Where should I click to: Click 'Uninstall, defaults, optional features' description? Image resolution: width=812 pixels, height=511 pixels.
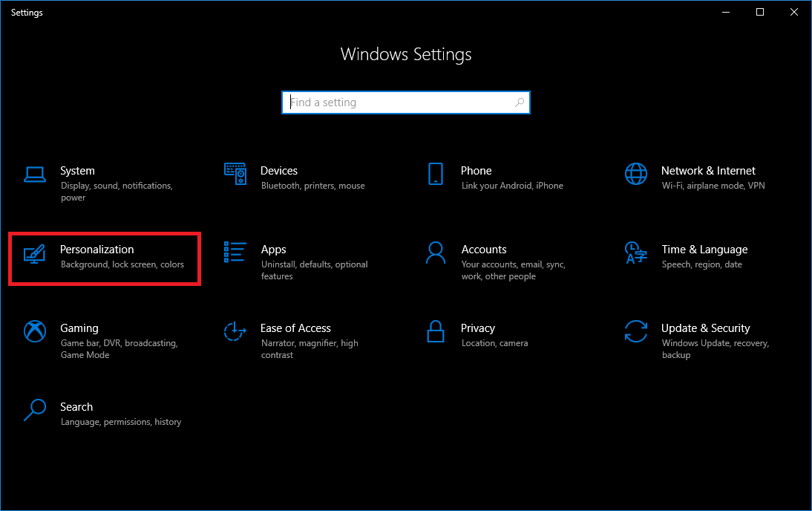pyautogui.click(x=315, y=270)
